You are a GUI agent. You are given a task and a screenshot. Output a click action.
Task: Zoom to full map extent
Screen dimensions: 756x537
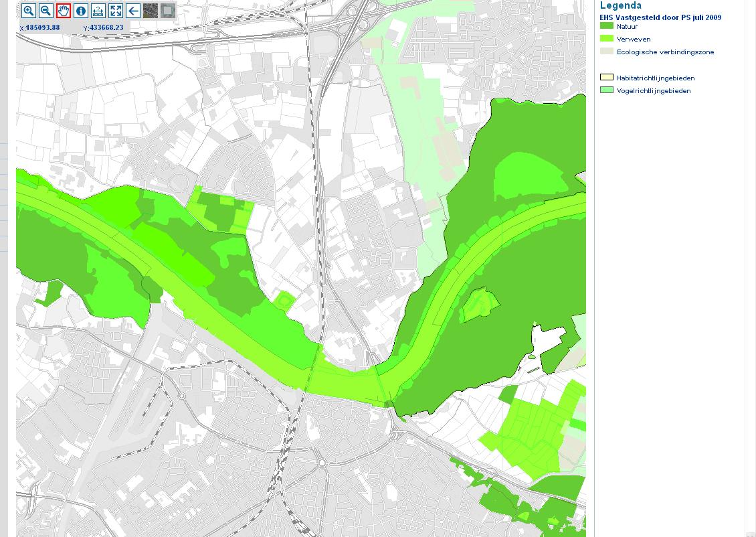(116, 11)
